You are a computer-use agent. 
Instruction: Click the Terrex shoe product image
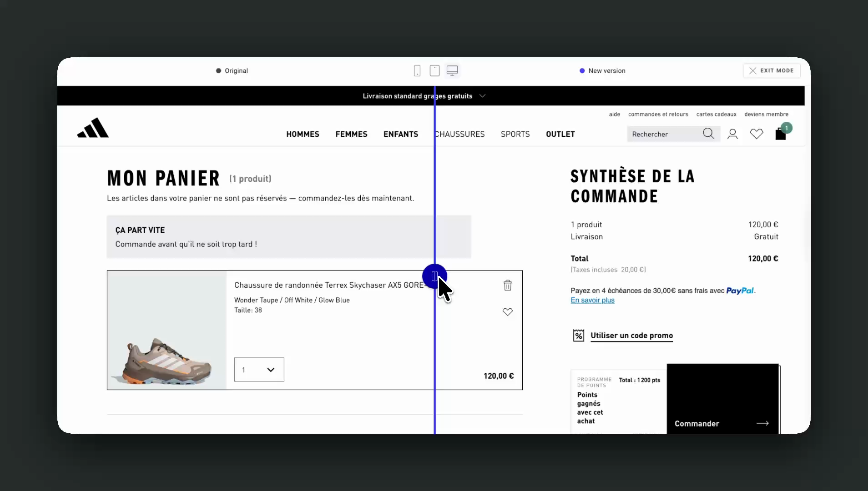pyautogui.click(x=167, y=331)
